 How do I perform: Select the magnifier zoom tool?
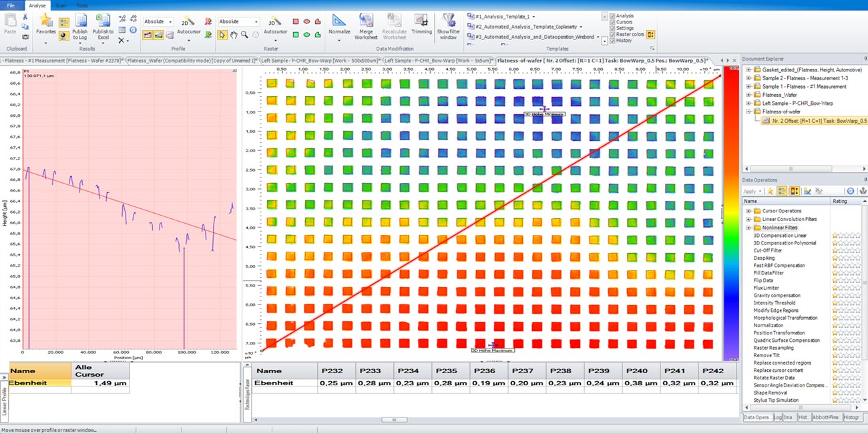point(245,35)
